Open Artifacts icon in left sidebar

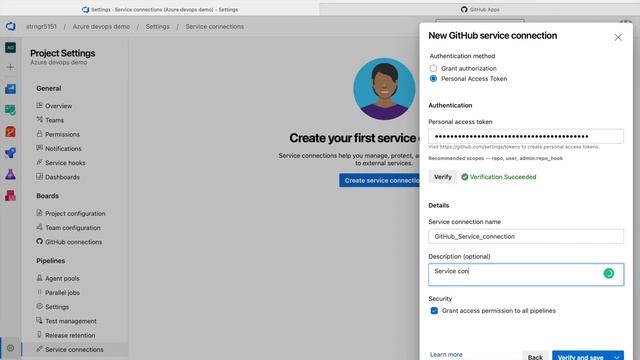[x=11, y=196]
